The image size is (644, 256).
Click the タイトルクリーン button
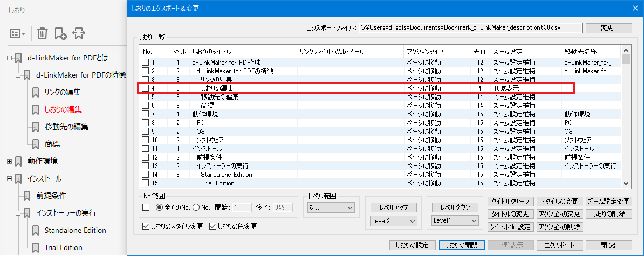pos(511,202)
